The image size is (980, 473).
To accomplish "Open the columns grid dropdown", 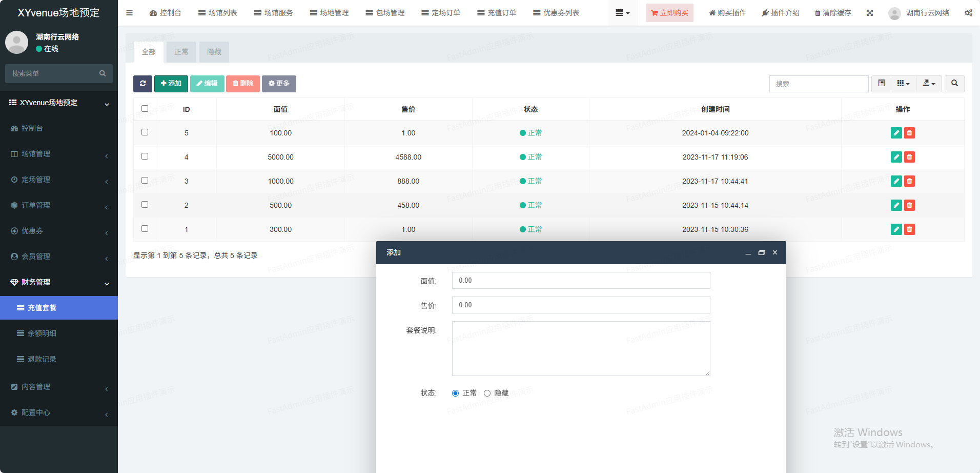I will pos(903,84).
